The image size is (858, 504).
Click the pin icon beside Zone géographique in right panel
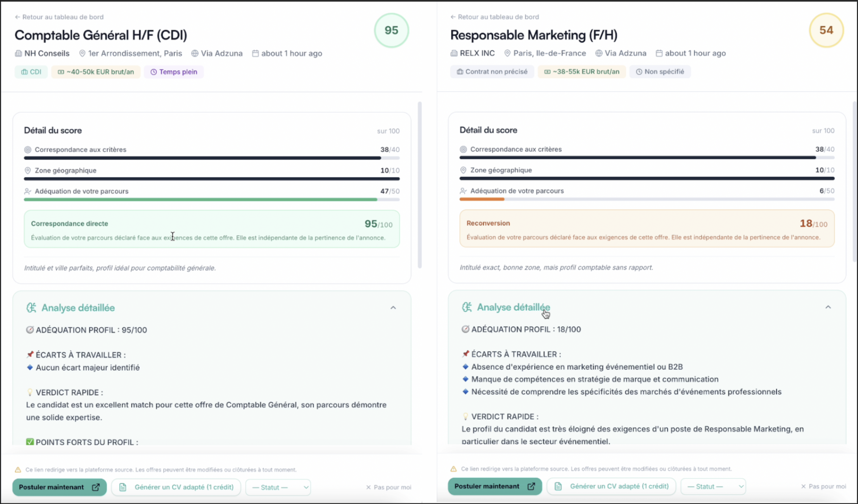tap(463, 170)
